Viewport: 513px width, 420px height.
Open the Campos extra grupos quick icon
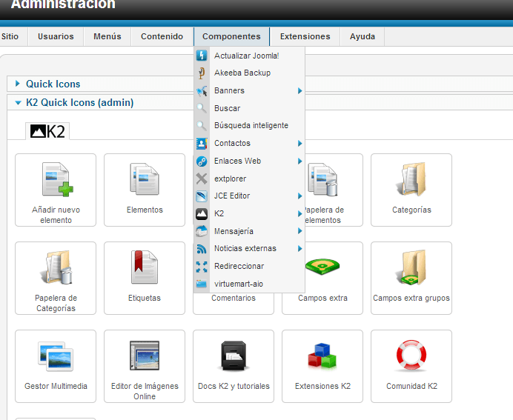coord(411,278)
